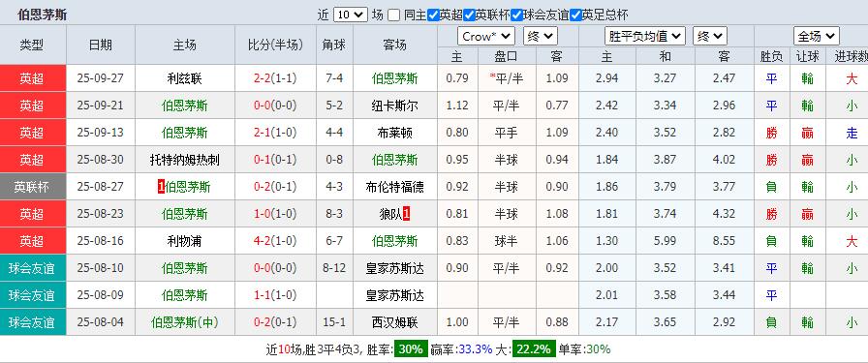
Task: Click the 英超 type cell on 25-09-27
Action: pos(33,78)
